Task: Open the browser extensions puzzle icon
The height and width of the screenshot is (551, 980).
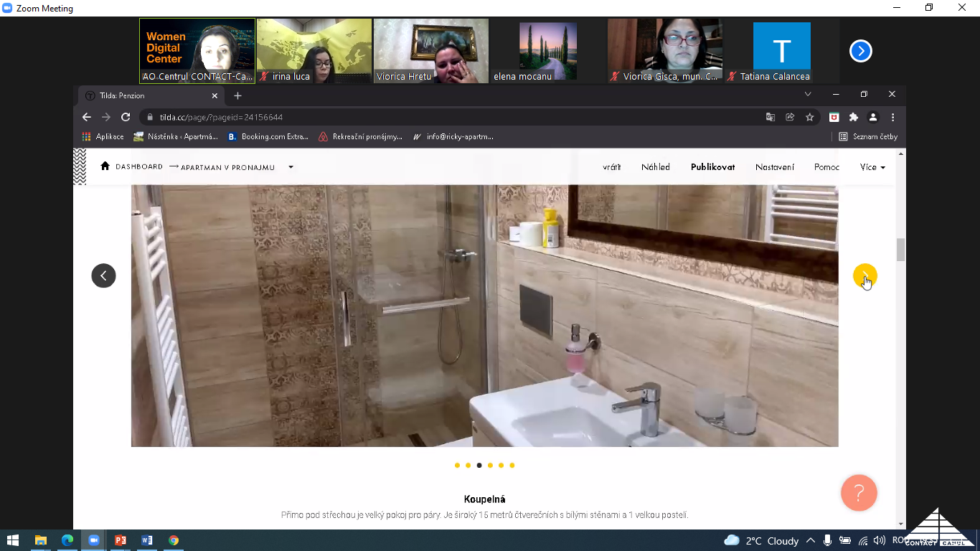Action: (x=853, y=117)
